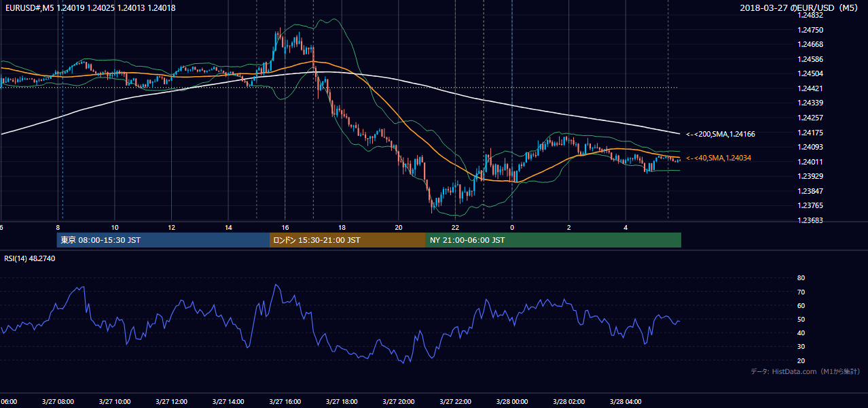Viewport: 868px width, 408px height.
Task: Click RSI scale value 40
Action: point(801,333)
